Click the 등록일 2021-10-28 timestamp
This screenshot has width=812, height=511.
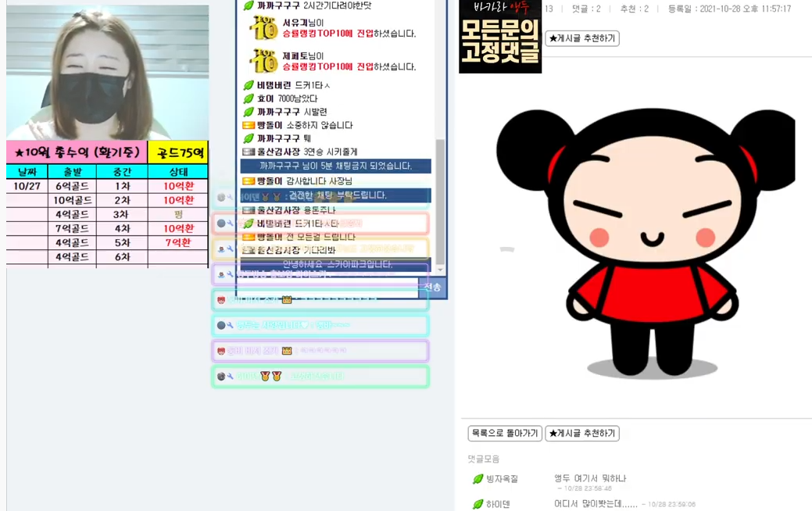coord(730,9)
